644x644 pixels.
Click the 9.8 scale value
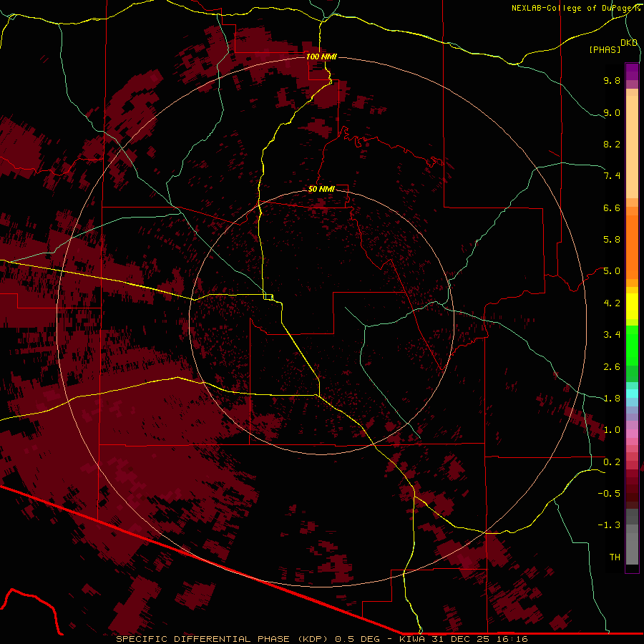point(612,80)
